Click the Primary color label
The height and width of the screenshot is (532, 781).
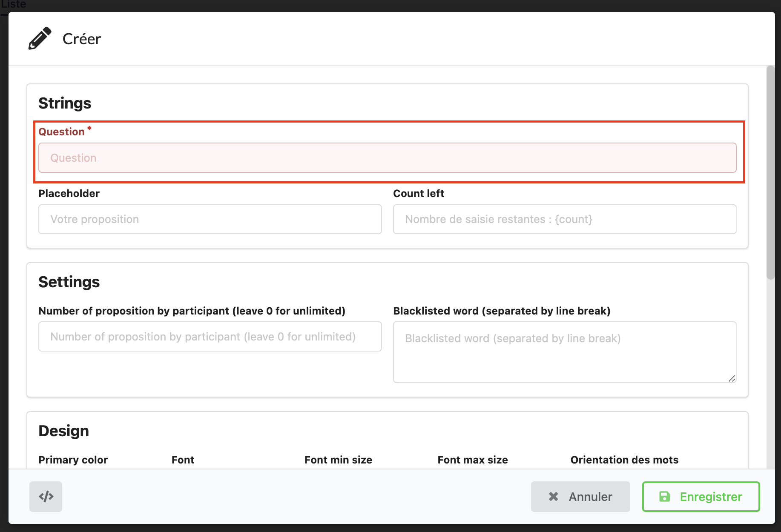click(x=73, y=460)
